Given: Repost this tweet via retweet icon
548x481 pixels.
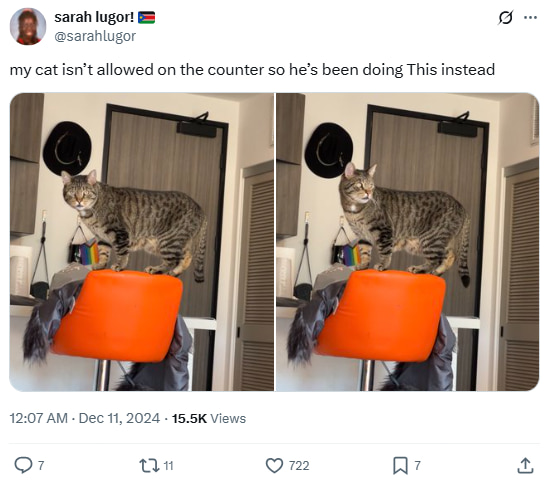Looking at the screenshot, I should point(149,466).
